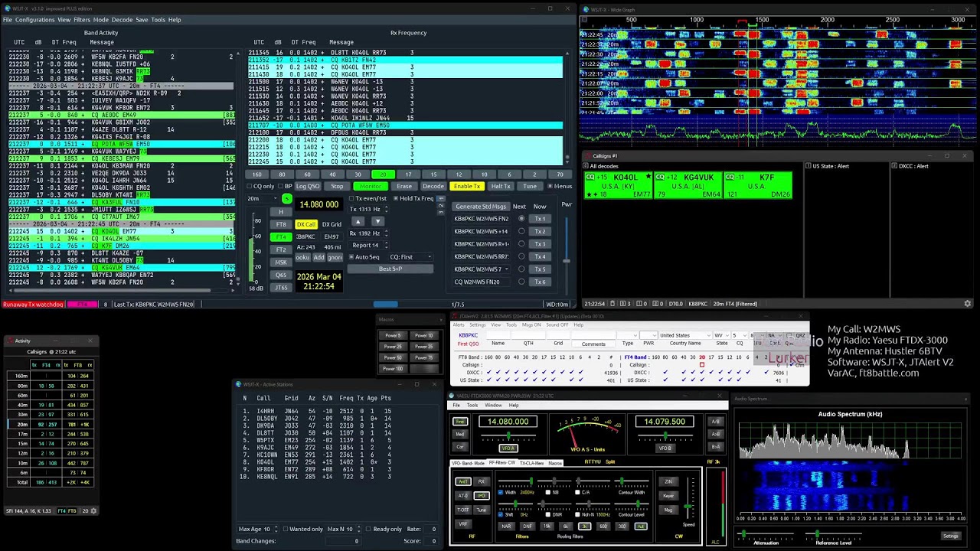Click the Tx frequency down-arrow button

click(x=377, y=221)
